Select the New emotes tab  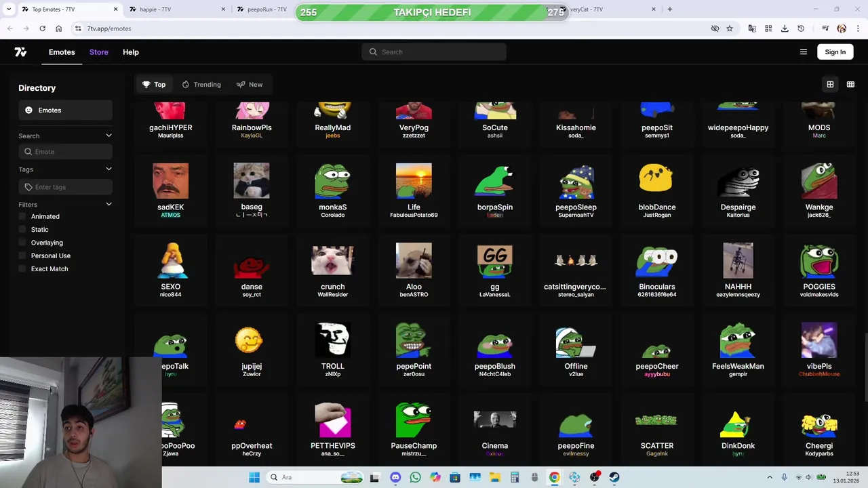tap(250, 85)
